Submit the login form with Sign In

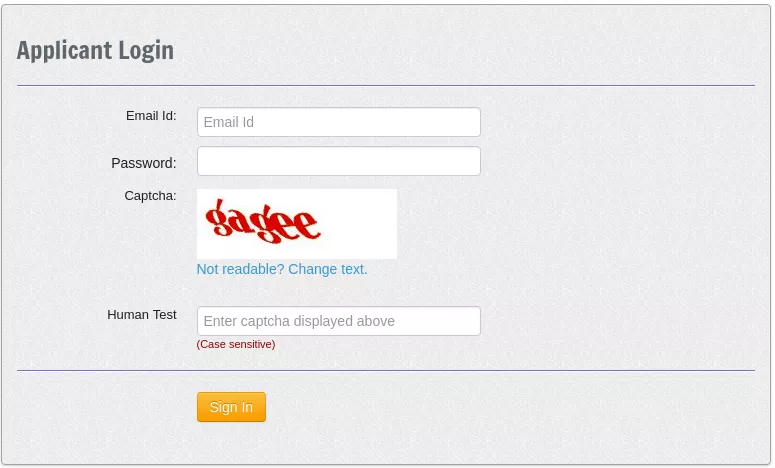click(x=231, y=407)
